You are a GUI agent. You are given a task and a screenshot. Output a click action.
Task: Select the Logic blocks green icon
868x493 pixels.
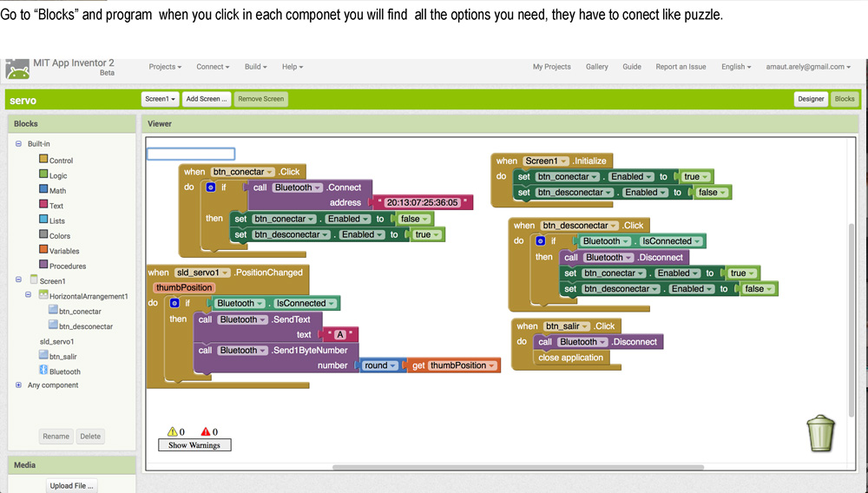43,174
